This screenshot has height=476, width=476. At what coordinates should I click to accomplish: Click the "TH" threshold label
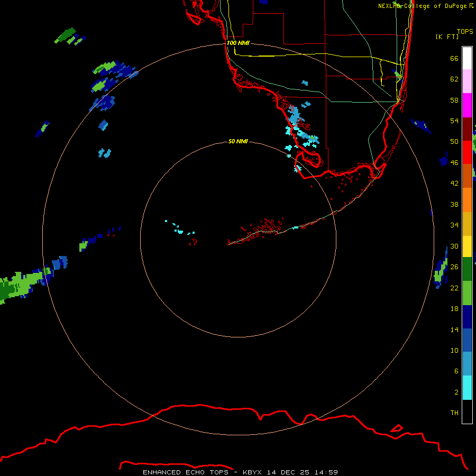(x=454, y=413)
